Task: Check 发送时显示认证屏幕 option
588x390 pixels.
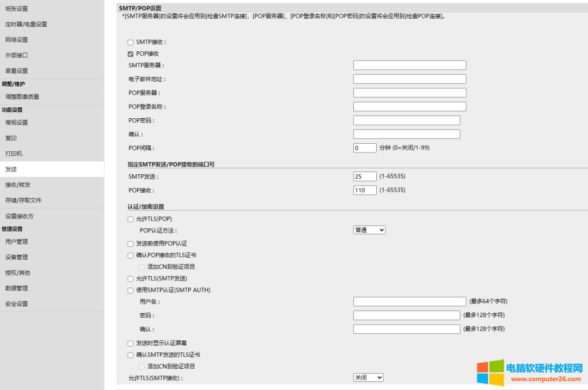Action: pyautogui.click(x=131, y=344)
